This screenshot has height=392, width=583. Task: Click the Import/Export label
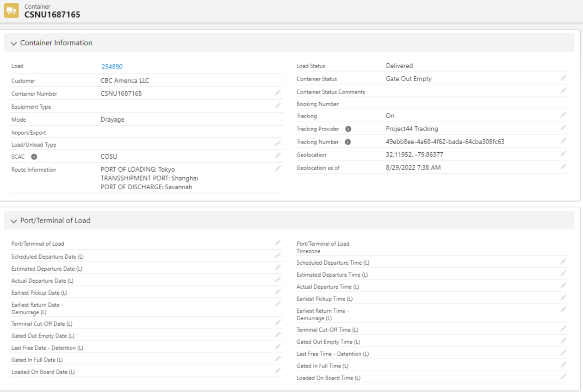pyautogui.click(x=29, y=133)
